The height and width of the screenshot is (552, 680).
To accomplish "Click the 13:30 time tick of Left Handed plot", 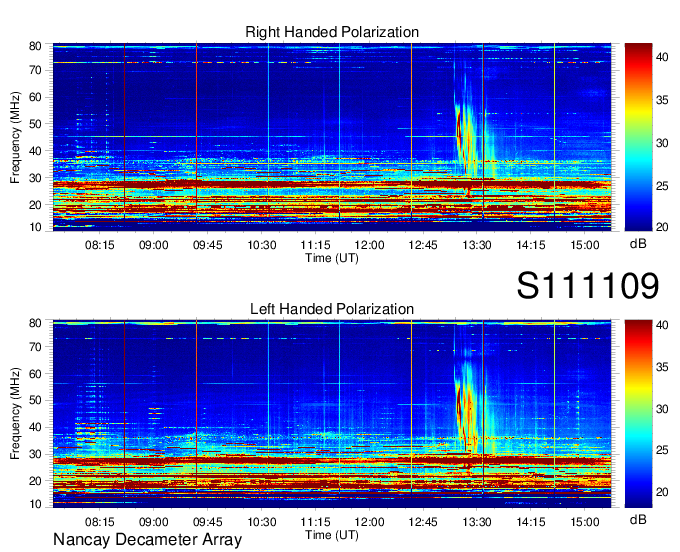I will point(477,522).
